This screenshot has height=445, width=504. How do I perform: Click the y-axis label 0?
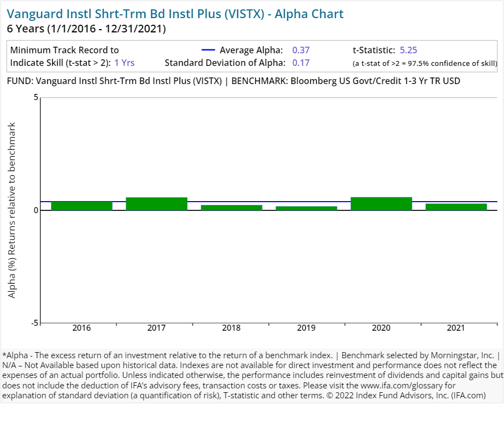(36, 210)
